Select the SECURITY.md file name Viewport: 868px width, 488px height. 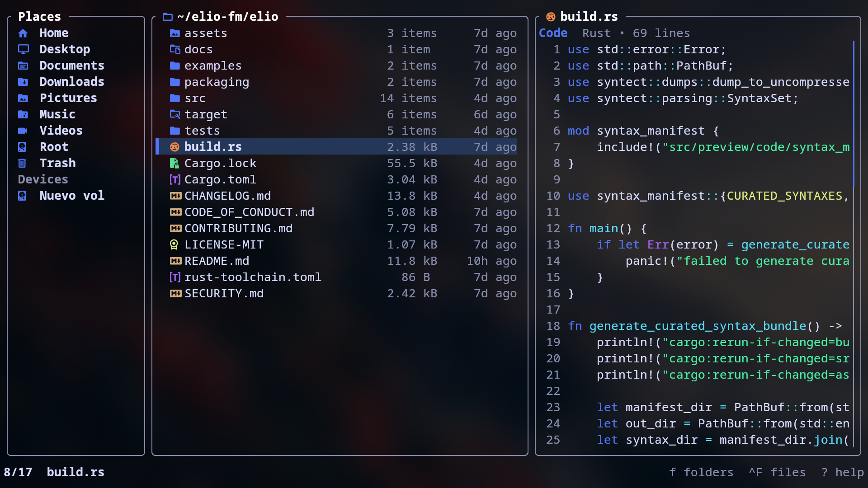224,294
